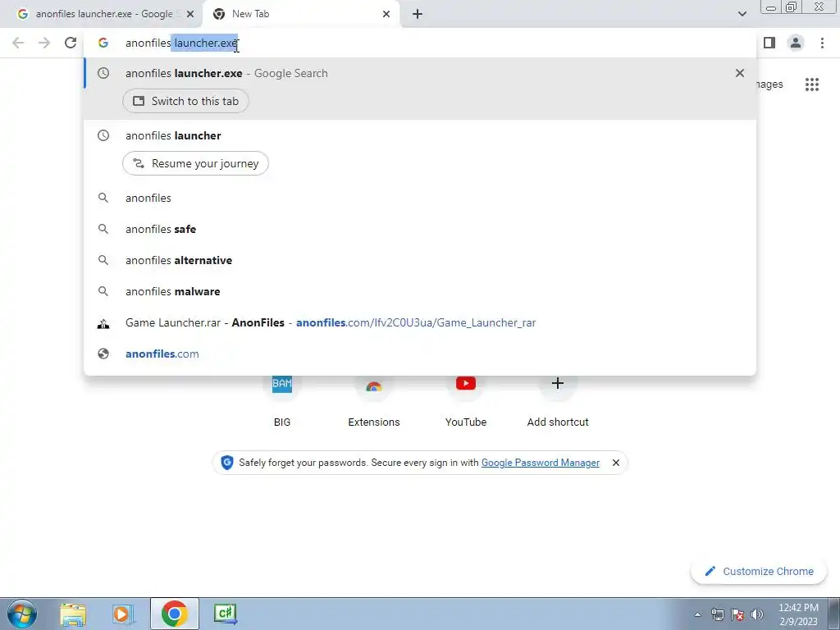840x630 pixels.
Task: Open a new tab with plus button
Action: pyautogui.click(x=418, y=14)
